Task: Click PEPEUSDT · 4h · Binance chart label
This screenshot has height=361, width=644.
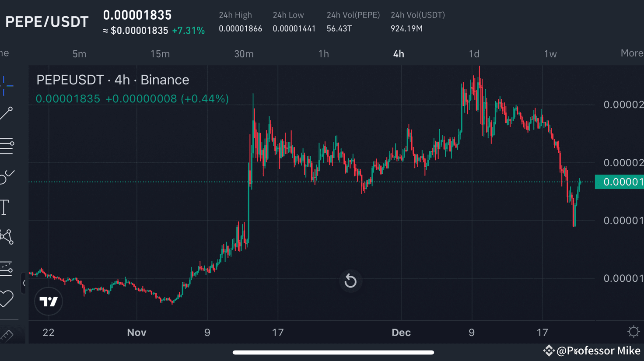Action: (113, 80)
